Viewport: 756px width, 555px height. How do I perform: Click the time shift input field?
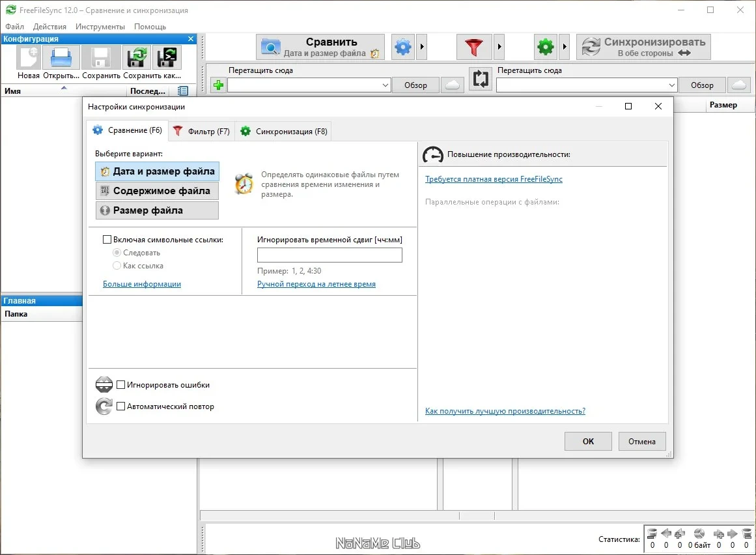coord(329,255)
